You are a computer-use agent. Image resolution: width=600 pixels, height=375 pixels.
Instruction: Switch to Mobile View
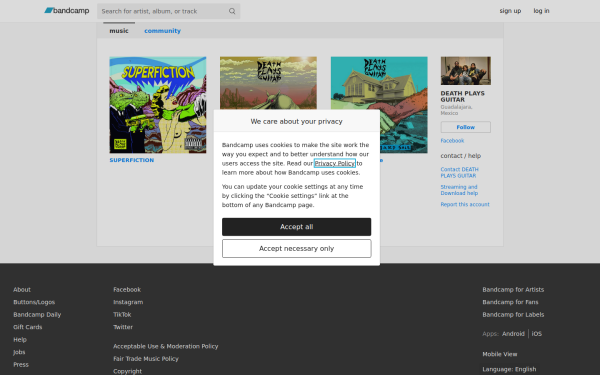pos(499,354)
